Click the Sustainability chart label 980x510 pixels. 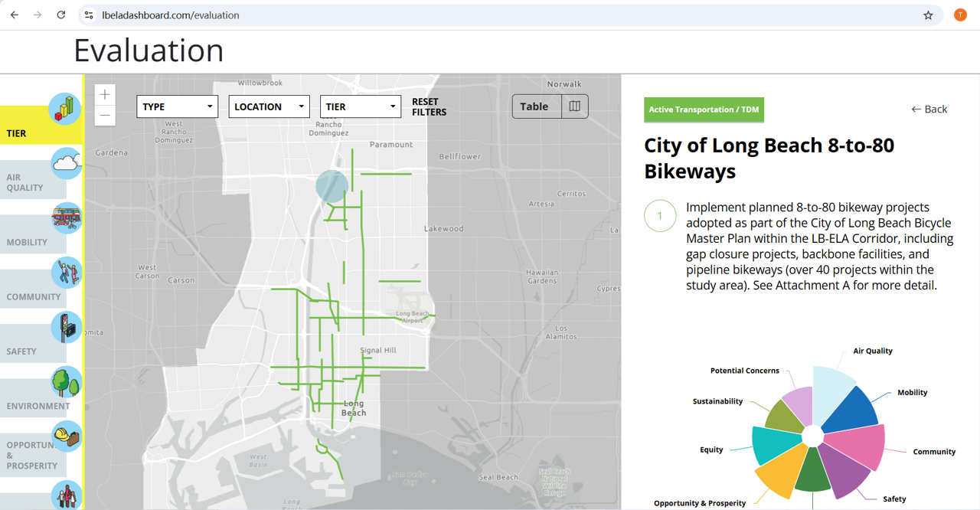pos(717,401)
